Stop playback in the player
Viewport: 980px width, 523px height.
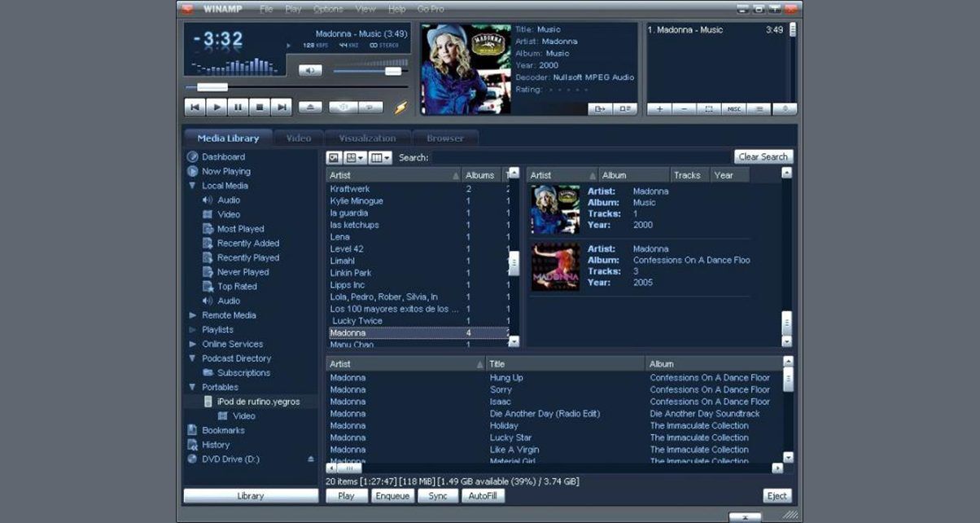pyautogui.click(x=260, y=106)
